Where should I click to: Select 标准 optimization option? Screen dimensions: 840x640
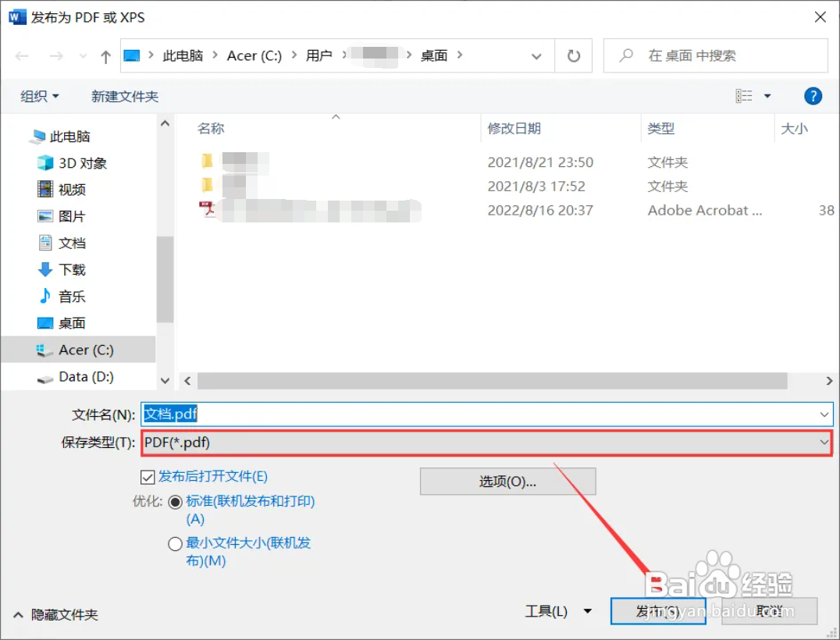[x=175, y=501]
